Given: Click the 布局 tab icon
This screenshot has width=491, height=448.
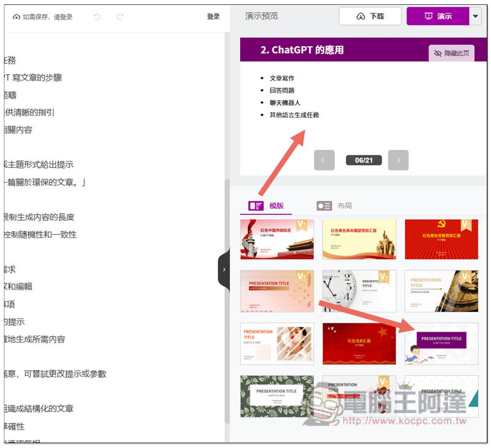Looking at the screenshot, I should [x=324, y=206].
